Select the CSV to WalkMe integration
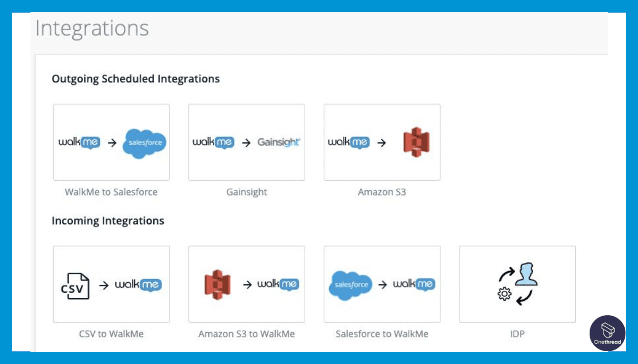Screen dimensions: 638x364 [111, 284]
